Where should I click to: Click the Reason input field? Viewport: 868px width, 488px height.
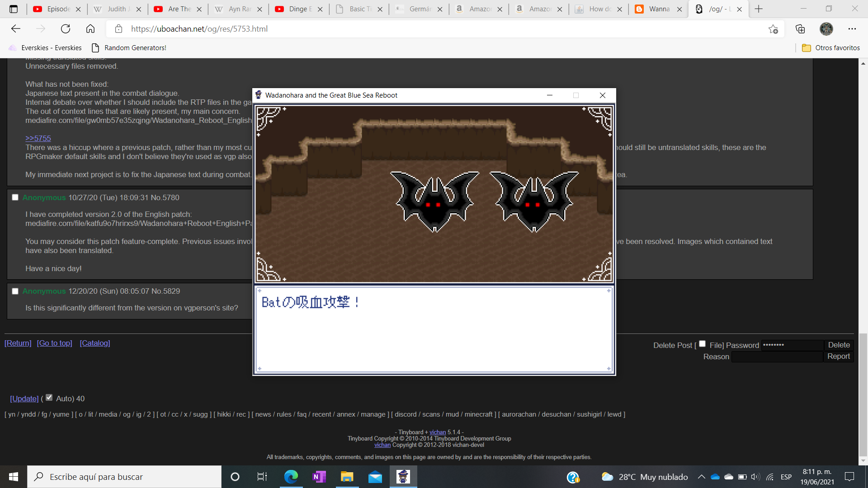(x=777, y=357)
